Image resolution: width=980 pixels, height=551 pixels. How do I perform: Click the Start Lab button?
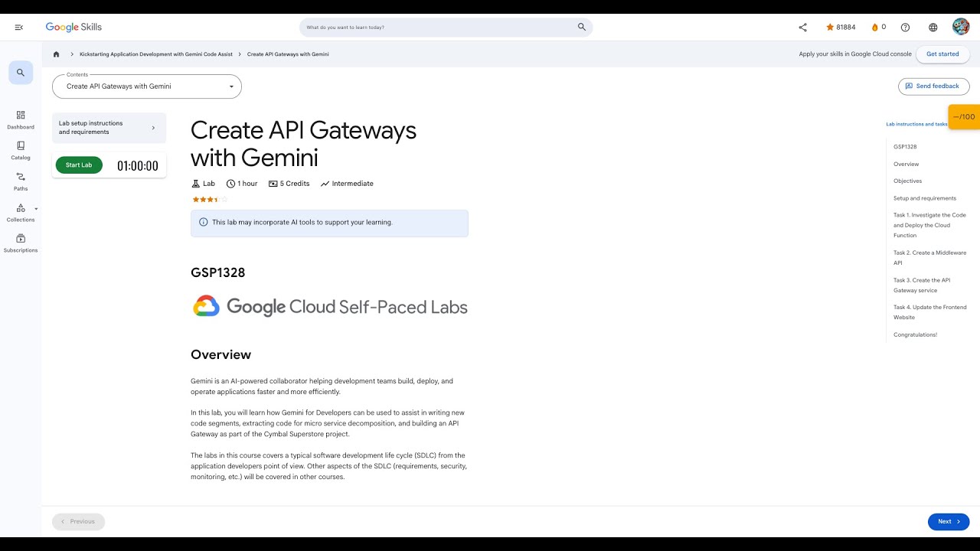coord(79,165)
